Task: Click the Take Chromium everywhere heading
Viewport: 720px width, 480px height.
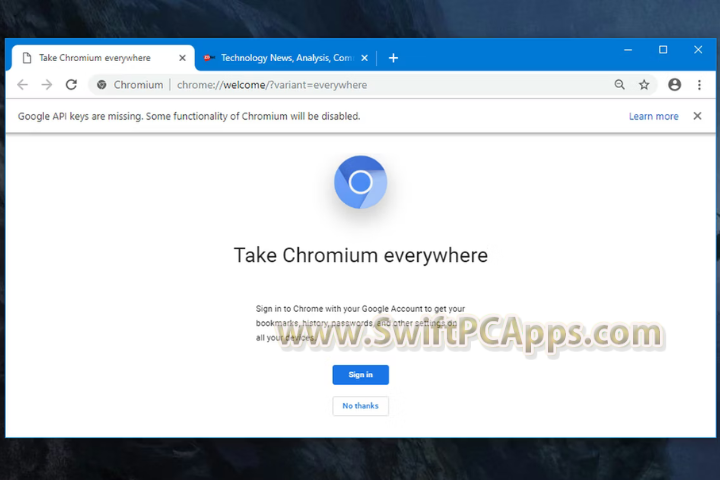Action: (x=360, y=255)
